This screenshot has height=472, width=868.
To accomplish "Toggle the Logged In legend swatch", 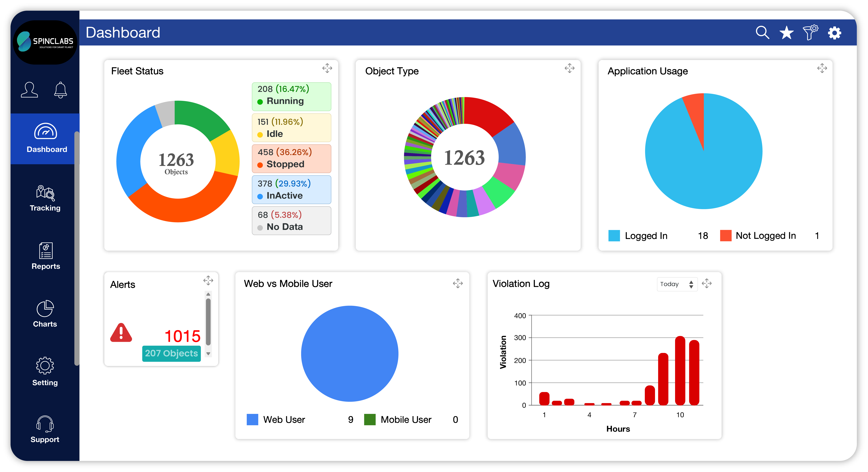I will click(614, 236).
